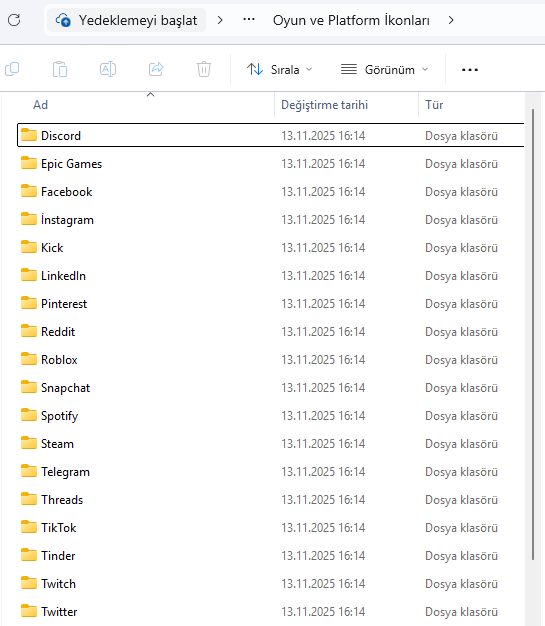Click Yedeklemeyi başlat button
The height and width of the screenshot is (626, 545).
click(127, 20)
